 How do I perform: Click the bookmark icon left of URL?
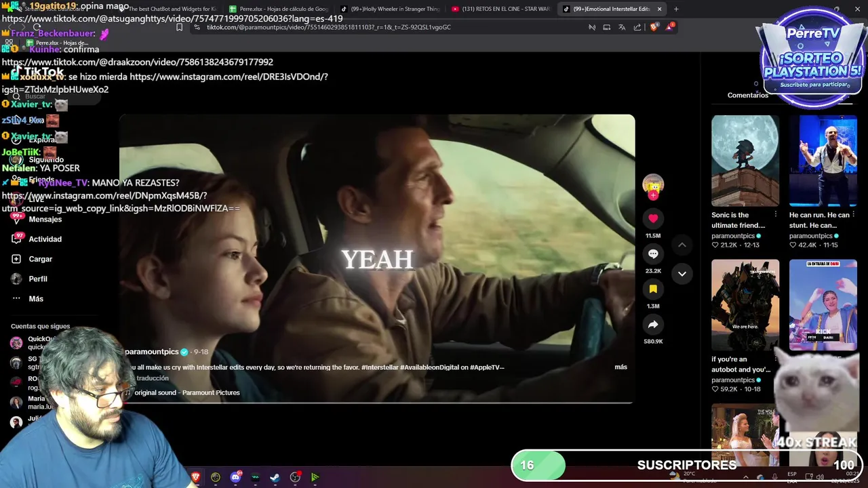pos(179,27)
